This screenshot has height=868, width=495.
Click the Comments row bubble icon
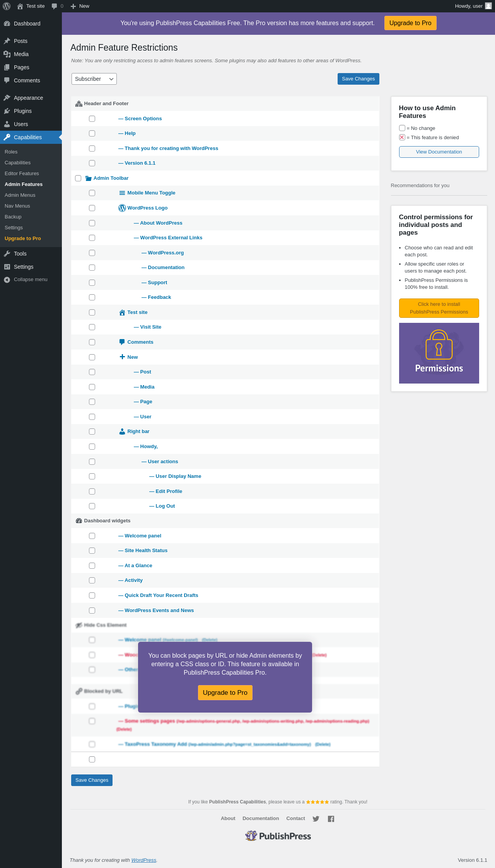pyautogui.click(x=122, y=342)
